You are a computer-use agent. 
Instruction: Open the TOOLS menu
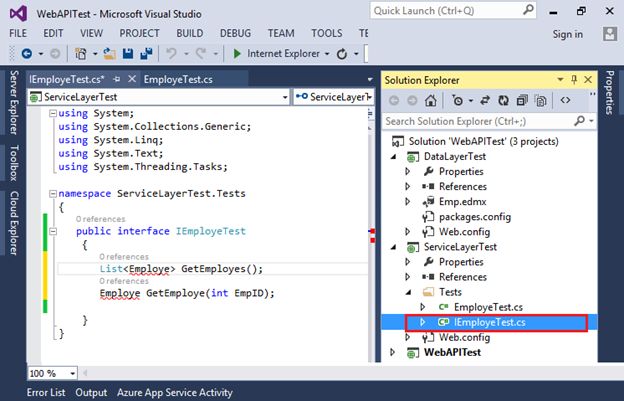point(327,33)
